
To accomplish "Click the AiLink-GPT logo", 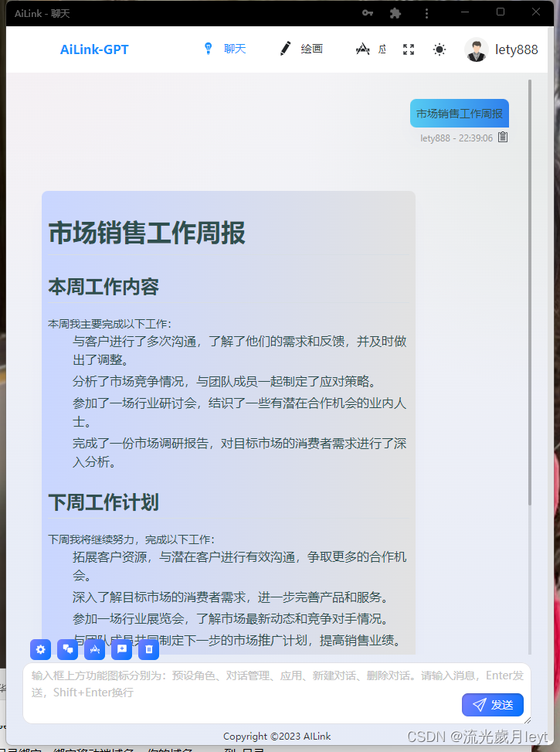I will coord(94,49).
